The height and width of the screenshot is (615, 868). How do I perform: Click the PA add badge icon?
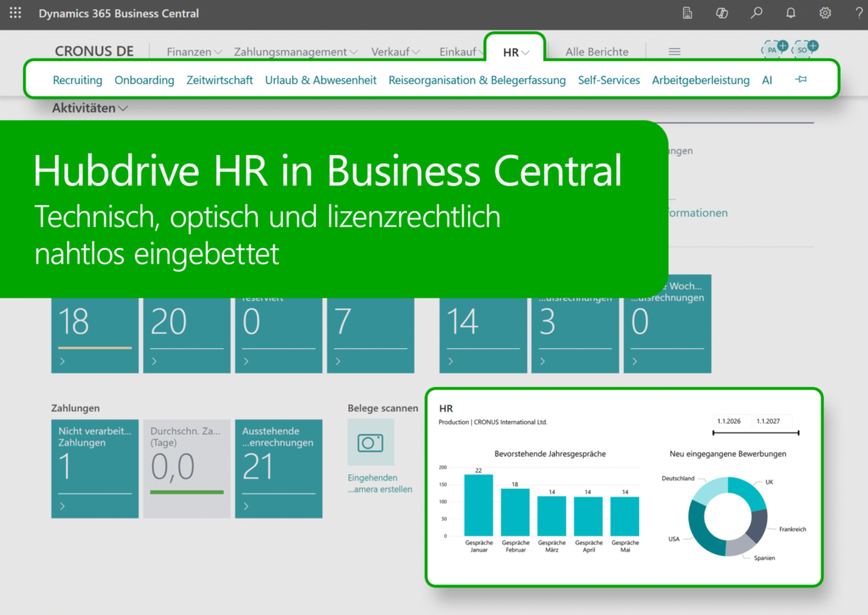pos(775,48)
